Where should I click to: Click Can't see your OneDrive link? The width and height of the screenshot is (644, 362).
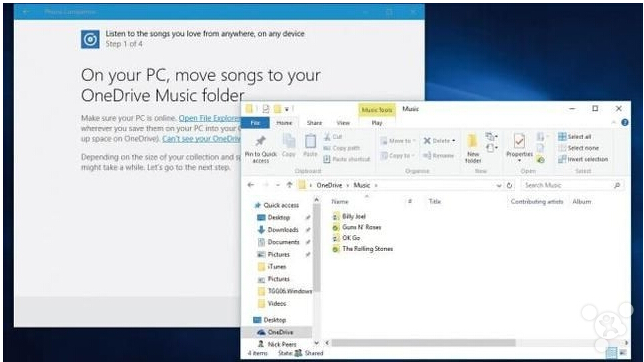tap(201, 138)
